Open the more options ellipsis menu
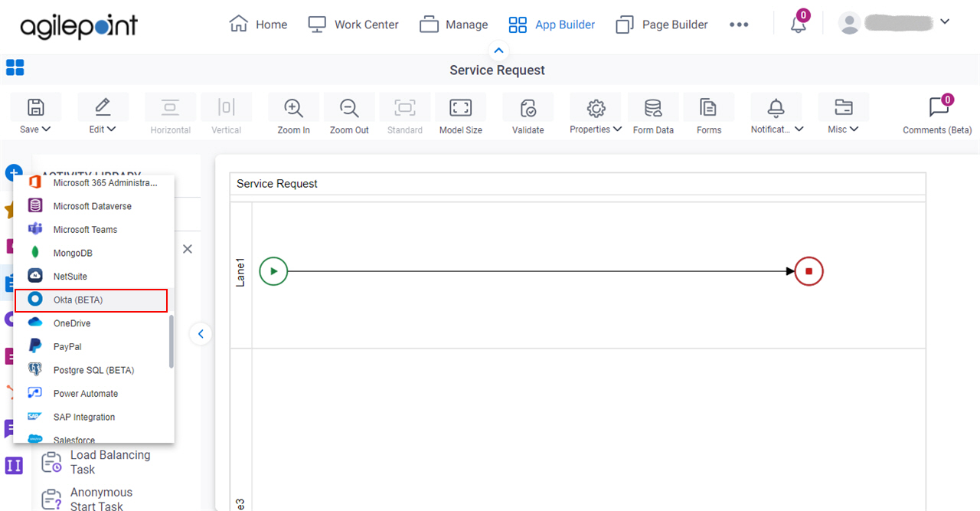The image size is (980, 511). click(x=739, y=25)
